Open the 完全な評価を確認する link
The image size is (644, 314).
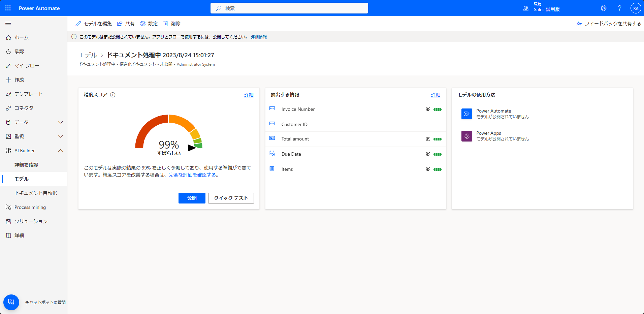pyautogui.click(x=192, y=175)
